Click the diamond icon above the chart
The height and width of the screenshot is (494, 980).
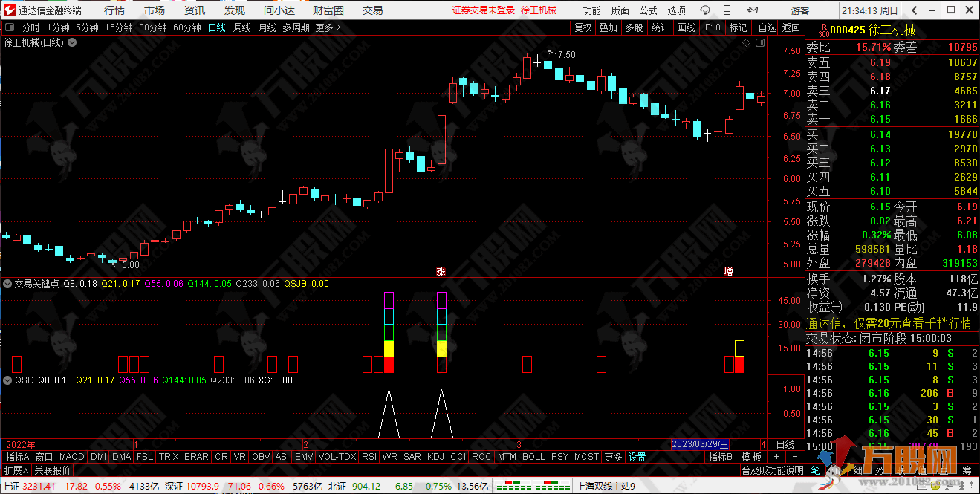pos(746,43)
